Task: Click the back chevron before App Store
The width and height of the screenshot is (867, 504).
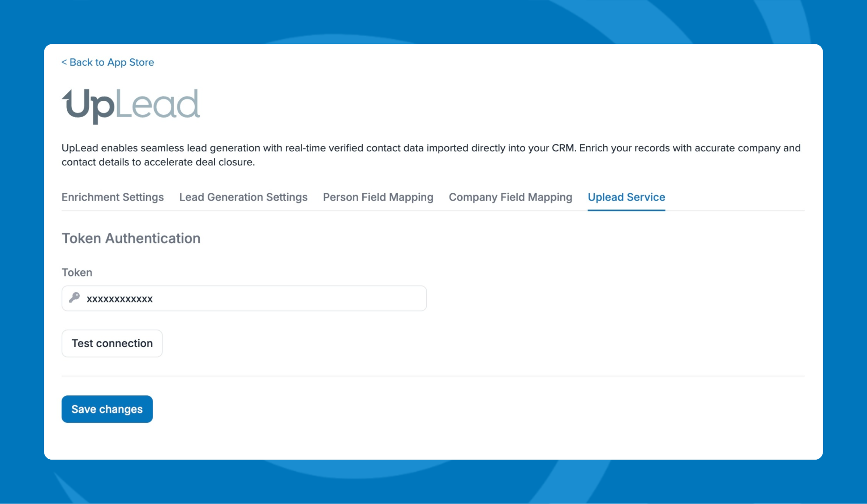Action: pos(64,62)
